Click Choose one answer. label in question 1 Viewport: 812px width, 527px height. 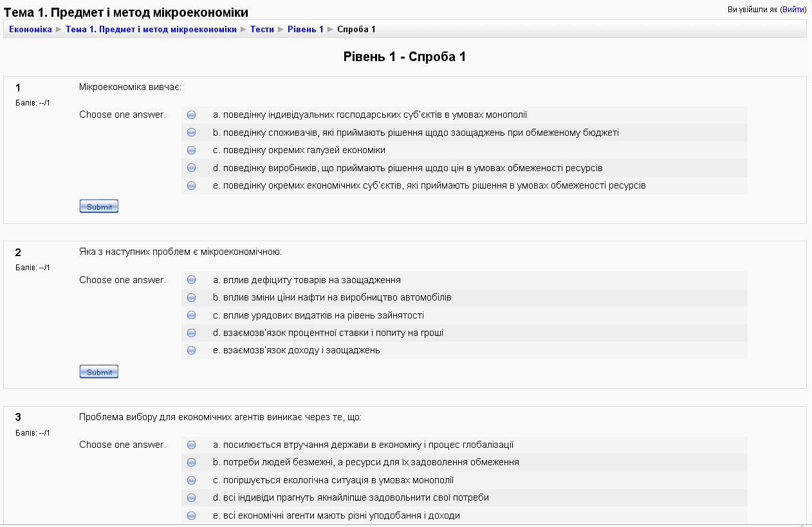tap(122, 115)
